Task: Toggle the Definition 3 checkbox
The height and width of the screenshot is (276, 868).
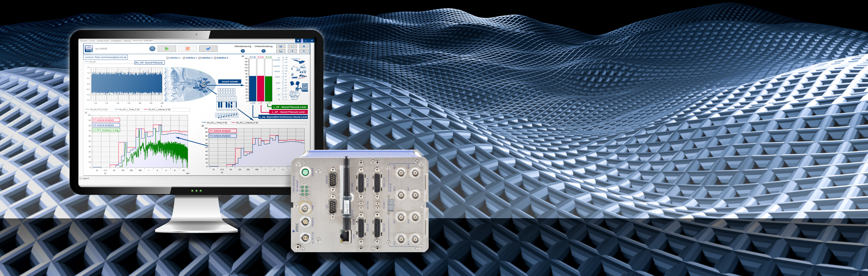Action: (x=200, y=58)
